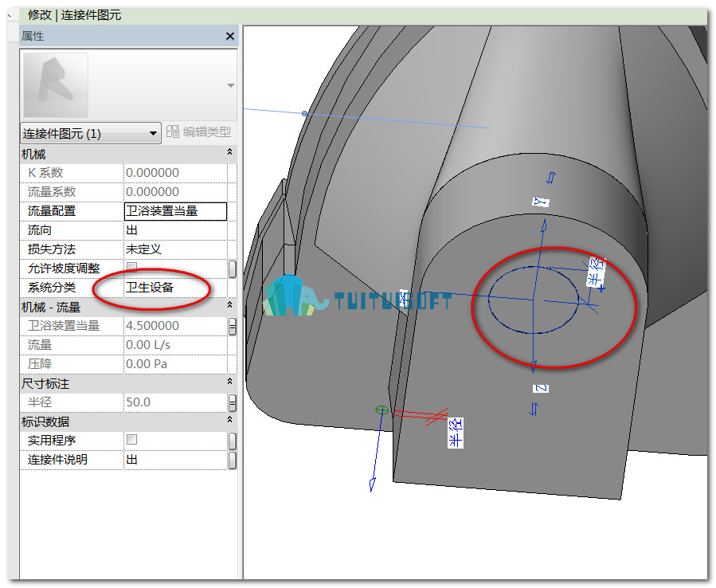Select the 流量配置 value field
This screenshot has width=716, height=588.
(x=175, y=211)
